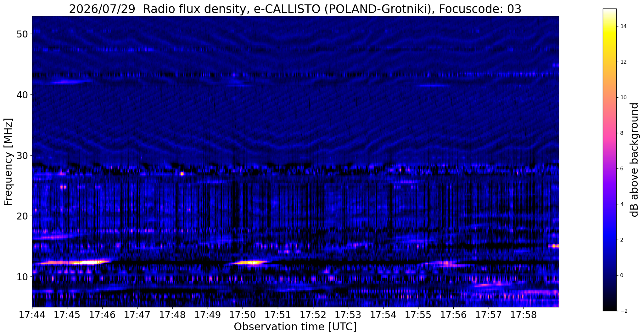
Task: Click the 14 value on the colorbar
Action: pos(623,26)
